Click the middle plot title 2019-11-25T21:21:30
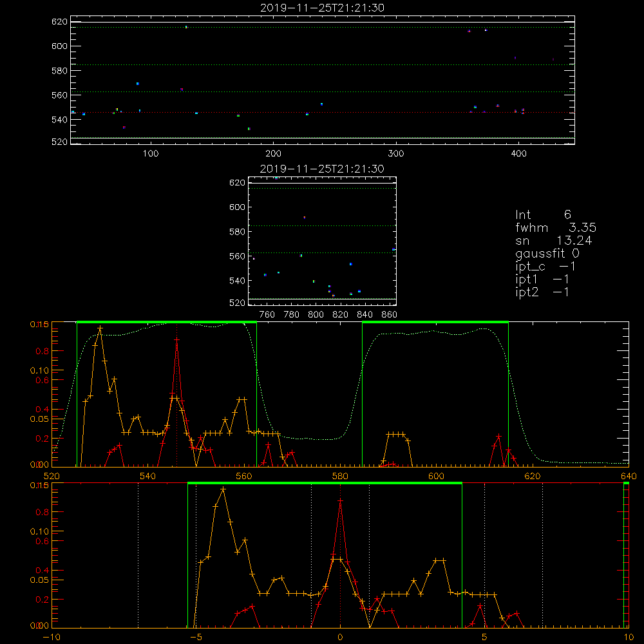The image size is (644, 644). pos(322,169)
